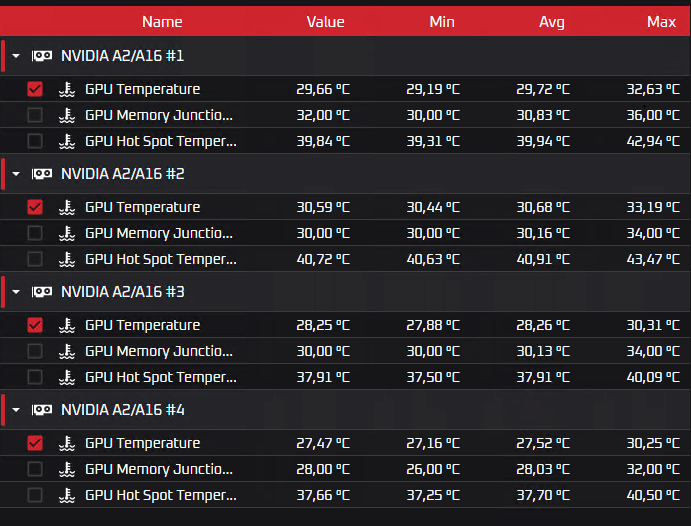691x526 pixels.
Task: Uncheck GPU Temperature under NVIDIA A2/A16 #1
Action: pyautogui.click(x=35, y=89)
